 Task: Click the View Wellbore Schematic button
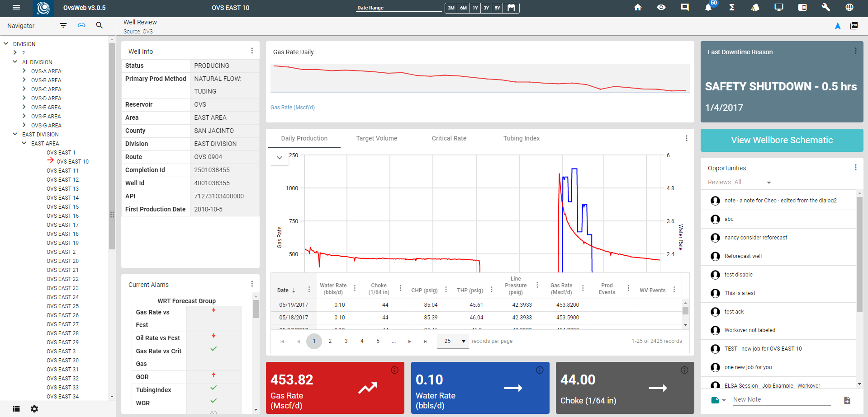click(781, 140)
